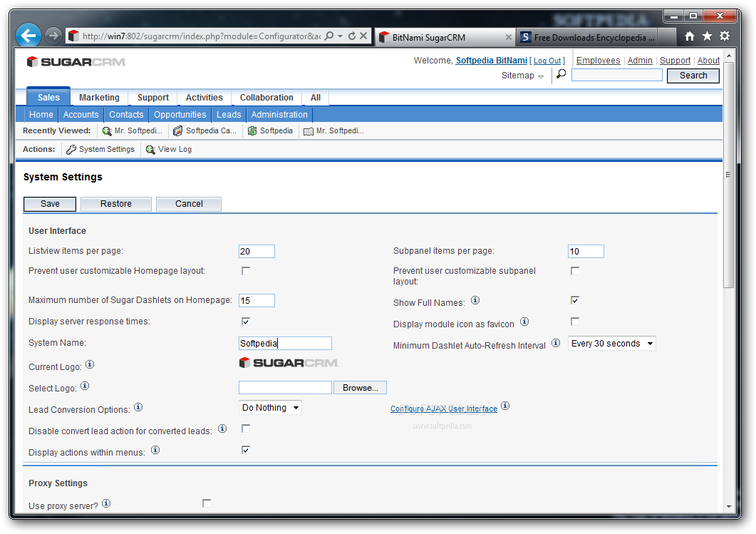This screenshot has width=756, height=534.
Task: Click the browser forward arrow button
Action: click(x=53, y=36)
